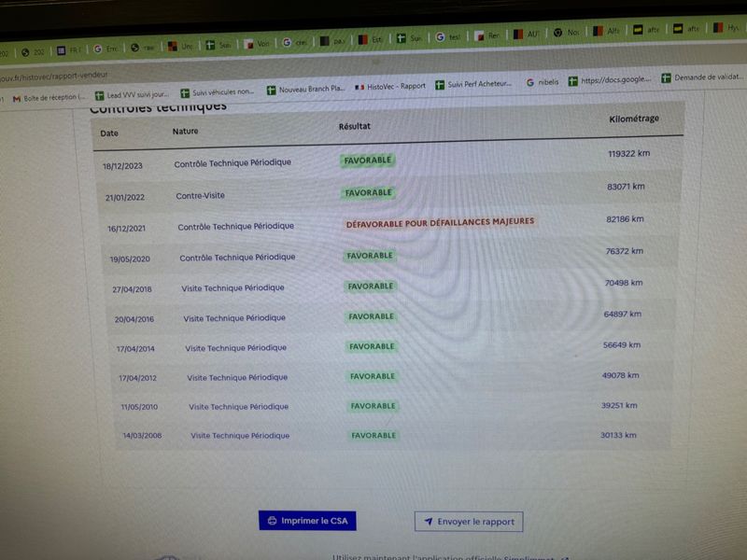Viewport: 747px width, 560px height.
Task: Select the date 20/04/2016
Action: coord(134,319)
